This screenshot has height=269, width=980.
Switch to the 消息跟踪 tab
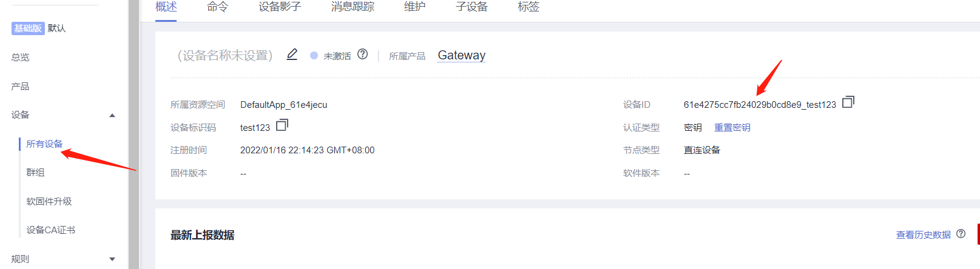[353, 7]
